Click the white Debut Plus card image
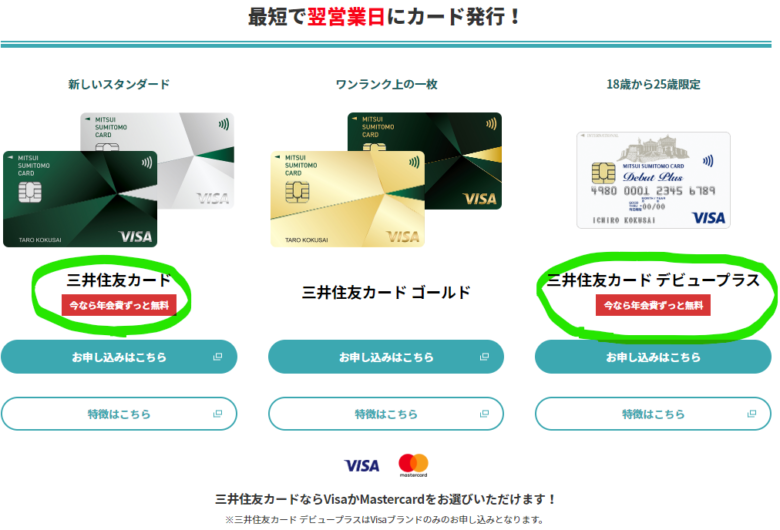The height and width of the screenshot is (530, 780). pyautogui.click(x=653, y=180)
